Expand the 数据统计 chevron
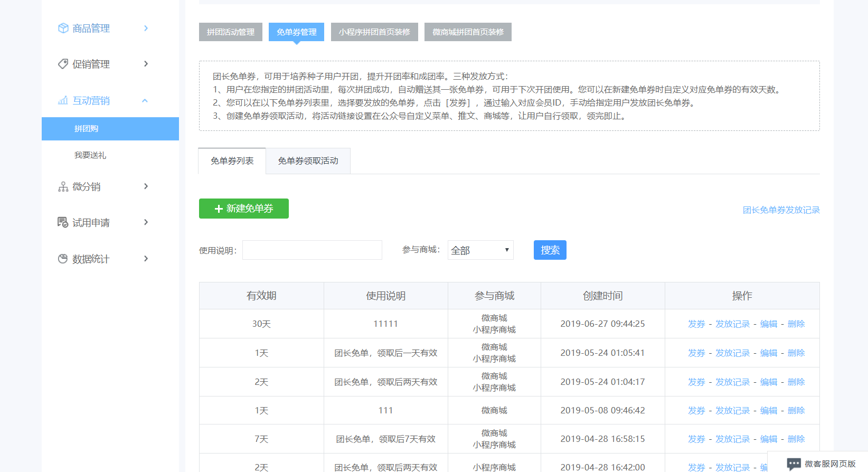Screen dimensions: 868x472 pyautogui.click(x=146, y=259)
